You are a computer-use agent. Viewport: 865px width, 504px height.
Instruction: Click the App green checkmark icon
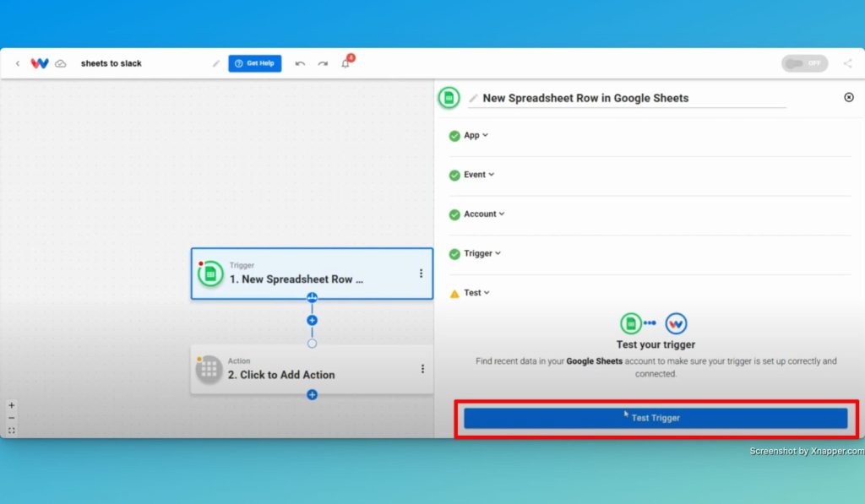tap(454, 136)
